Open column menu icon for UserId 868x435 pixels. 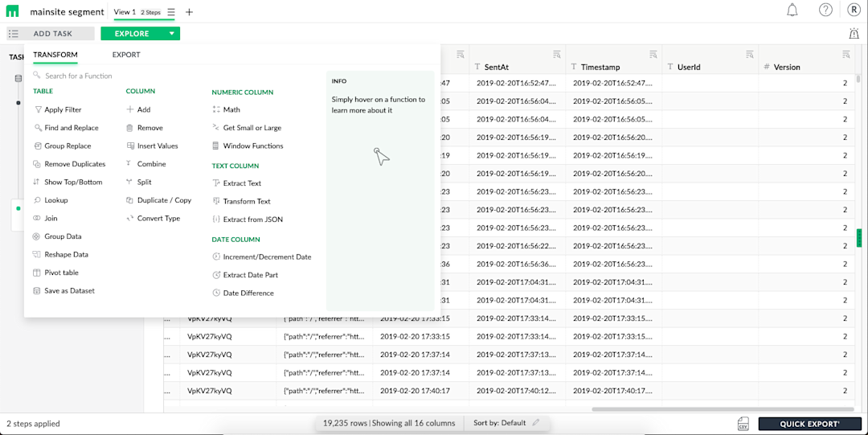click(750, 54)
